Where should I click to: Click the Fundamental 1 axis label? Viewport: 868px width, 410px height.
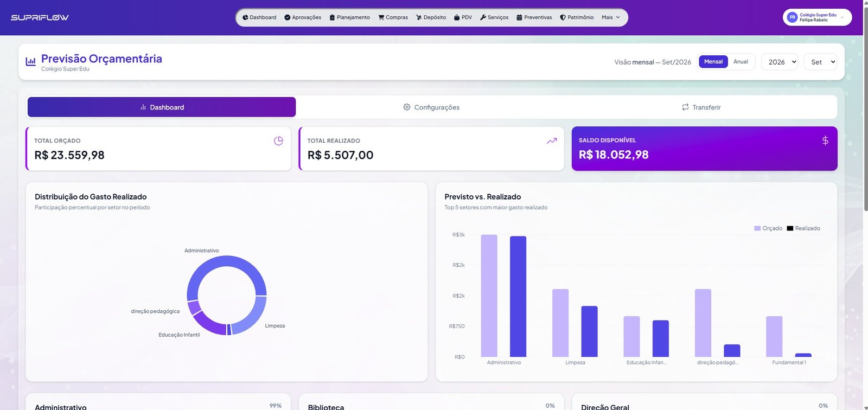point(789,362)
